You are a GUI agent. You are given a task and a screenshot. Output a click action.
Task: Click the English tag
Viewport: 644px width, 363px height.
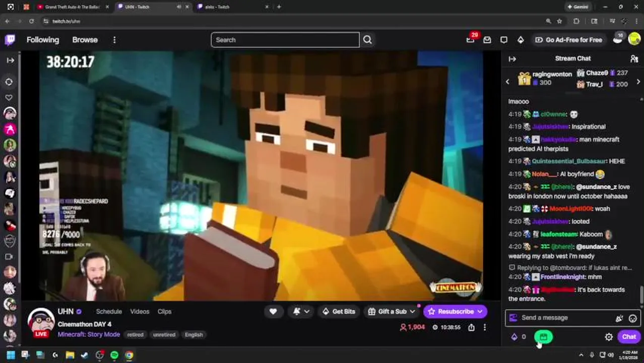194,335
